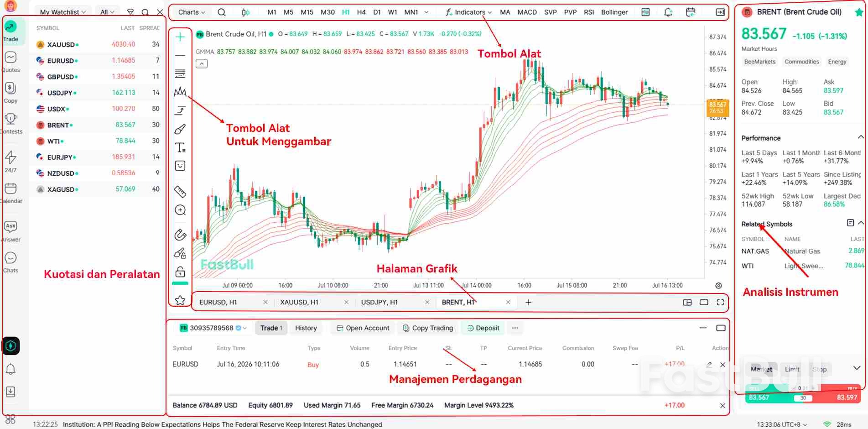Viewport: 868px width, 429px height.
Task: Click the Deposit button
Action: tap(483, 328)
